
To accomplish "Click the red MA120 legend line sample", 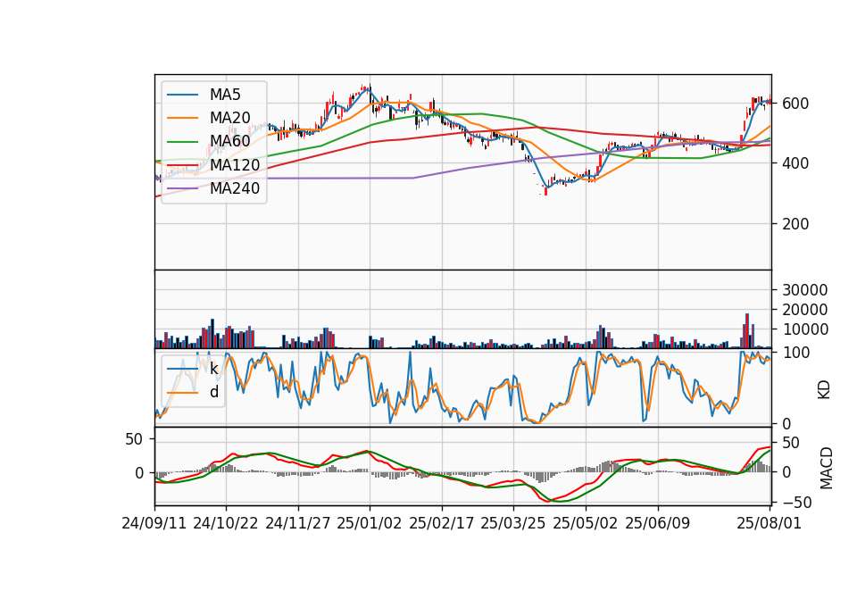I will 182,164.
